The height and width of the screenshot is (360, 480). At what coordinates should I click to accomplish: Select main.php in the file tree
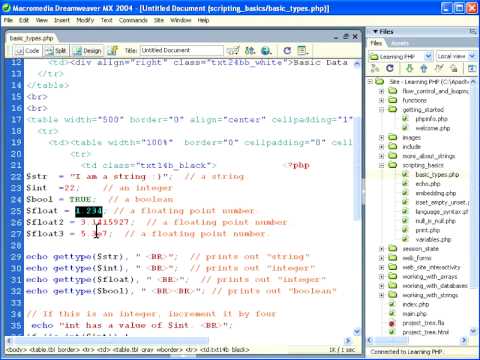(414, 314)
